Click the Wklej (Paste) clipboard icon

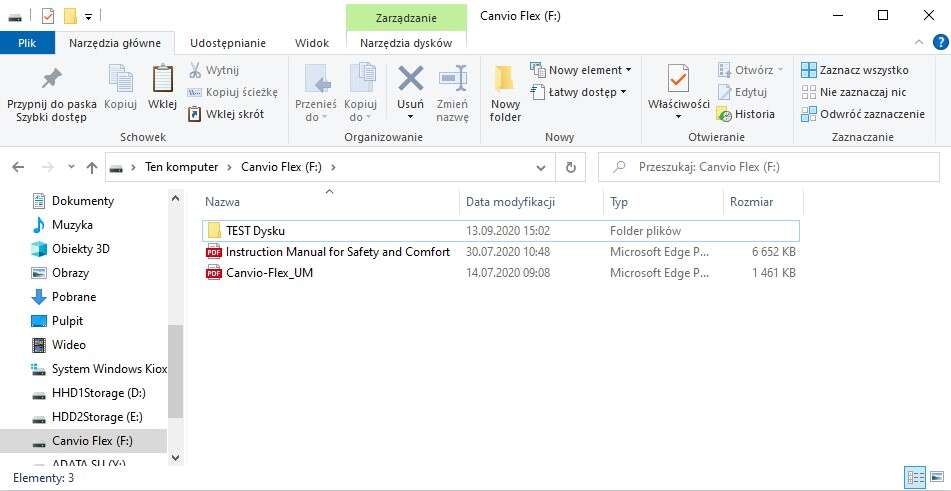pos(162,80)
